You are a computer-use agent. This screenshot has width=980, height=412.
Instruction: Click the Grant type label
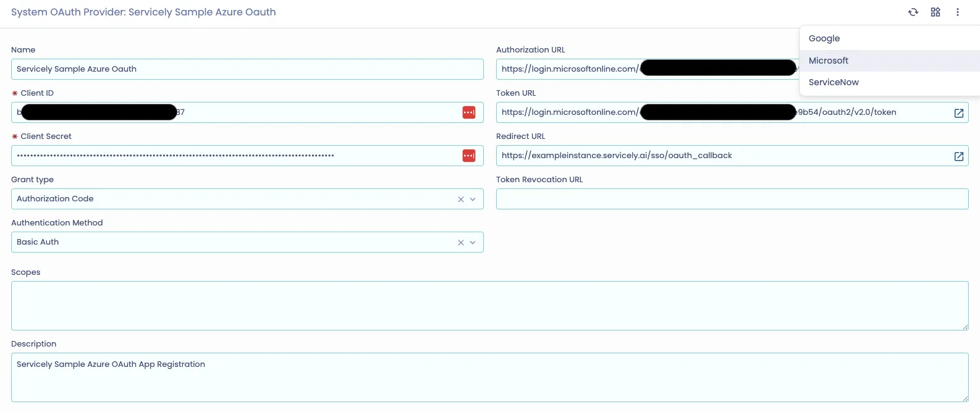pyautogui.click(x=32, y=180)
